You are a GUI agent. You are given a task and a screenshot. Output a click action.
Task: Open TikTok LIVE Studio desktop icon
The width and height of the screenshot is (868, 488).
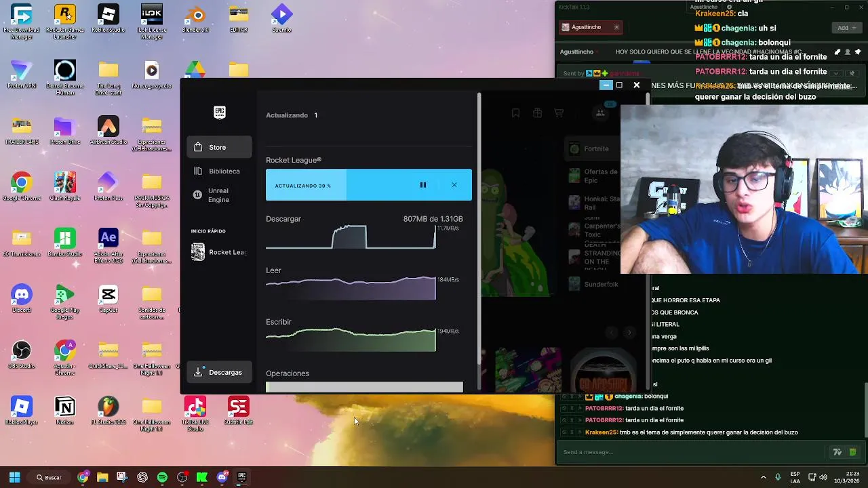(195, 413)
